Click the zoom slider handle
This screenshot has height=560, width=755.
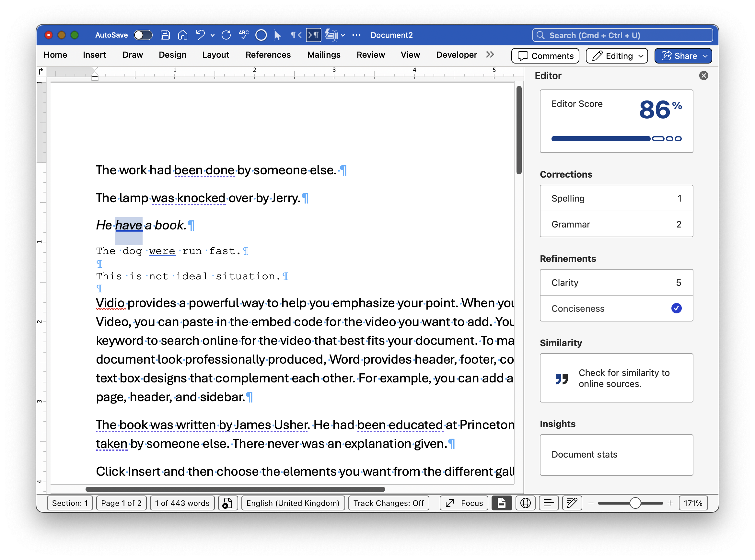pos(635,503)
